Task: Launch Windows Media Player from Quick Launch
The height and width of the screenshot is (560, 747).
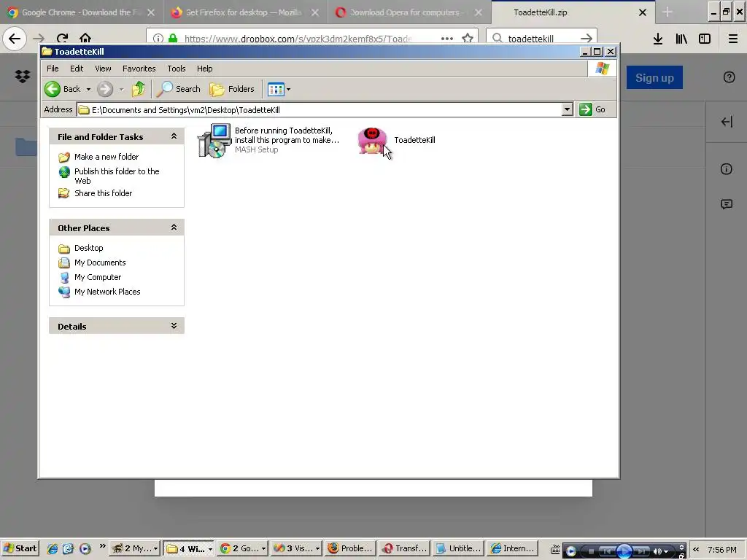Action: click(85, 548)
